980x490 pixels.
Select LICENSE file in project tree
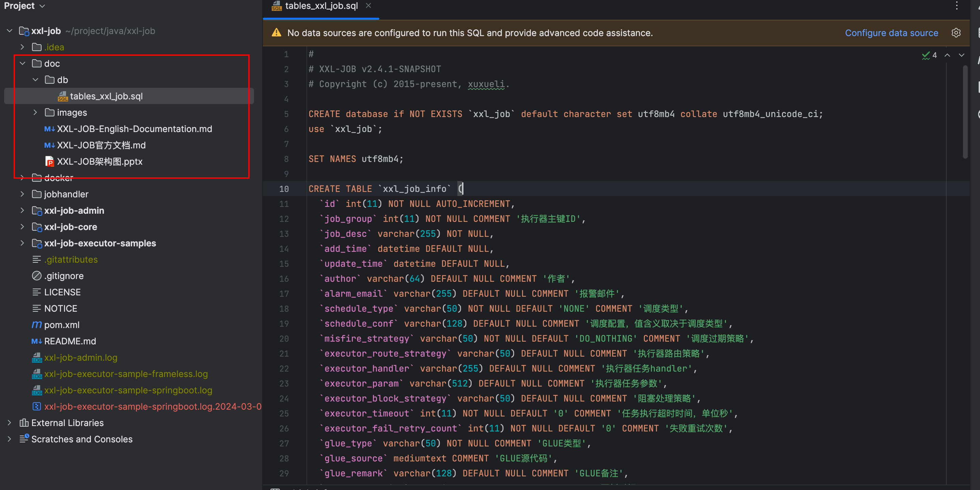click(x=62, y=292)
